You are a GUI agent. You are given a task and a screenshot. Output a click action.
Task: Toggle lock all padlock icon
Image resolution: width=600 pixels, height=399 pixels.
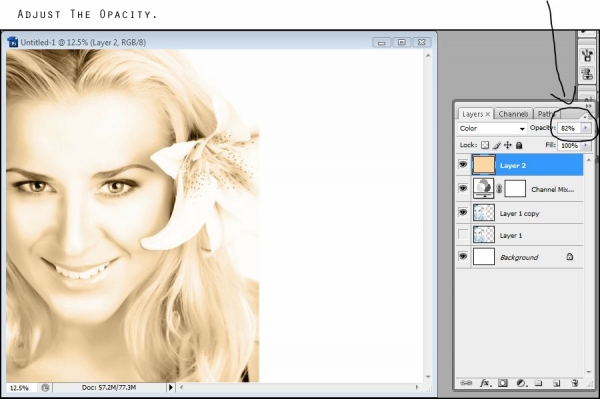point(519,145)
